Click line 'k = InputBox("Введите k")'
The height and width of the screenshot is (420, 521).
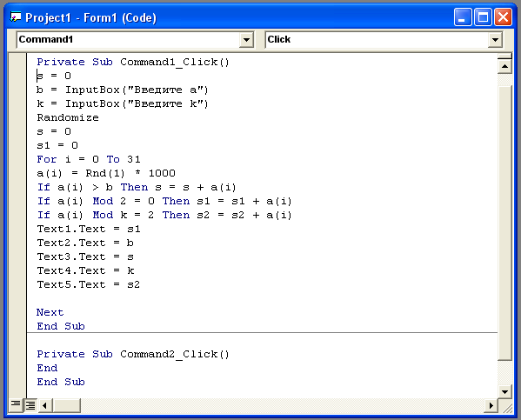[123, 104]
